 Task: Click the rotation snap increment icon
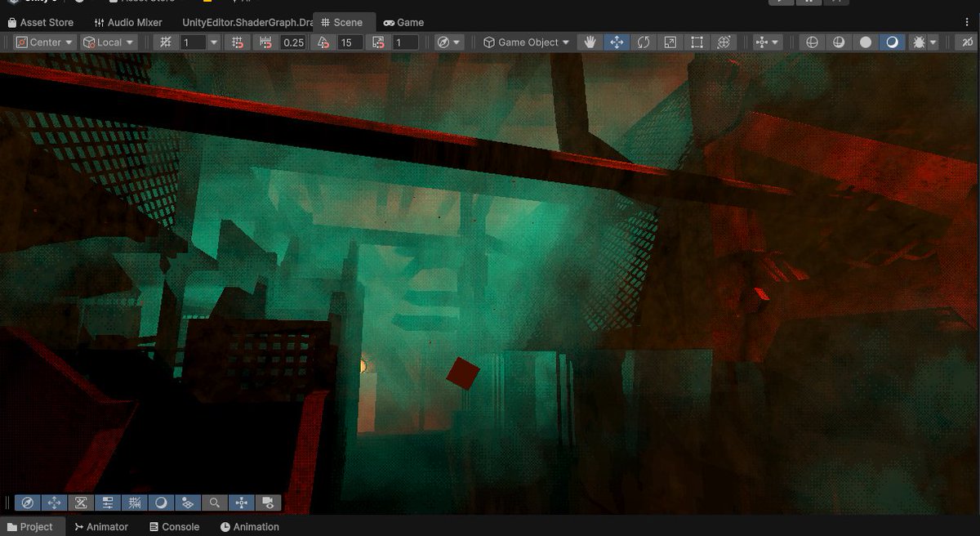(x=323, y=42)
